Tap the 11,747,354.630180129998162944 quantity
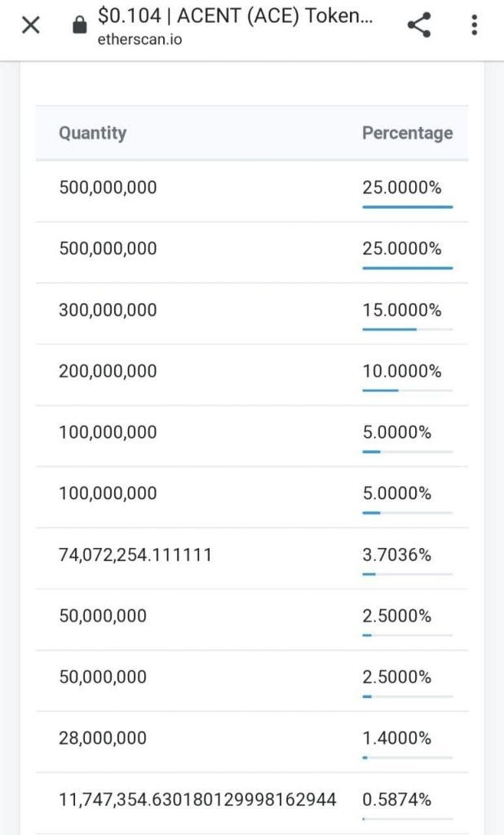 tap(197, 799)
